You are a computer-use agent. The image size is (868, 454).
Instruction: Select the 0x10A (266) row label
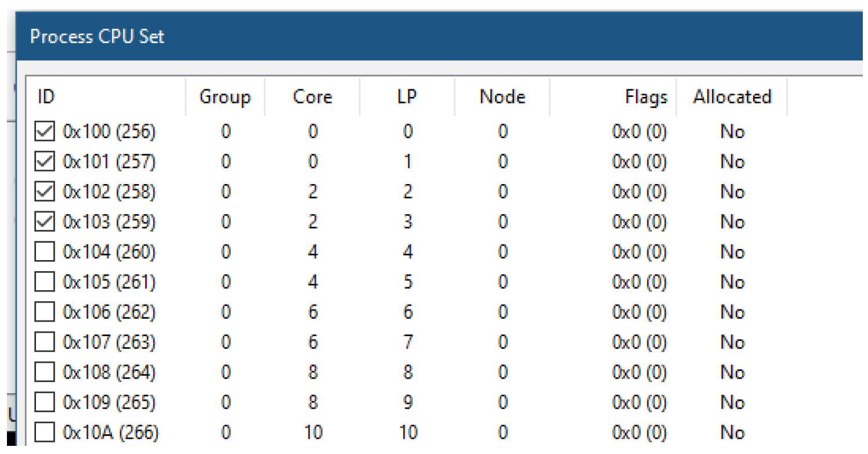(x=110, y=433)
